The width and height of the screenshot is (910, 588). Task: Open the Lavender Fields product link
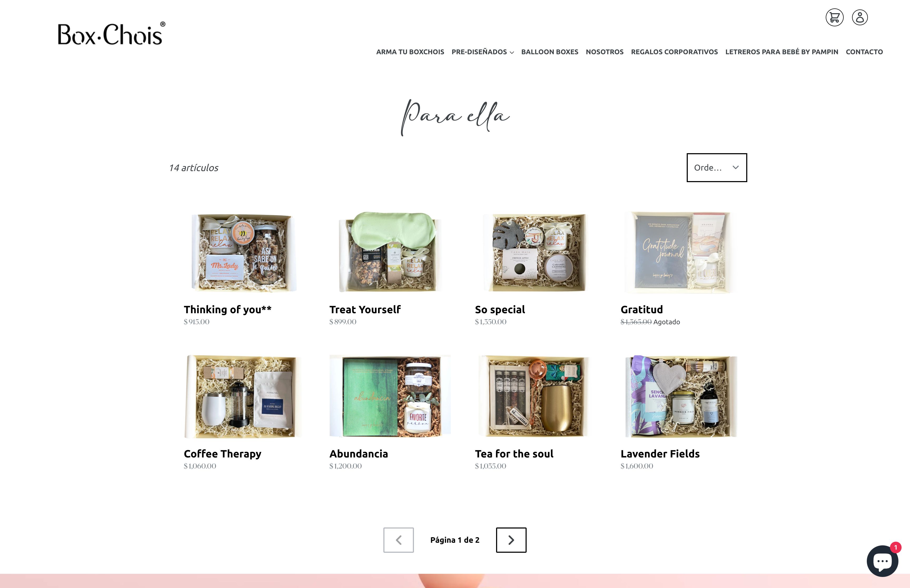point(660,454)
